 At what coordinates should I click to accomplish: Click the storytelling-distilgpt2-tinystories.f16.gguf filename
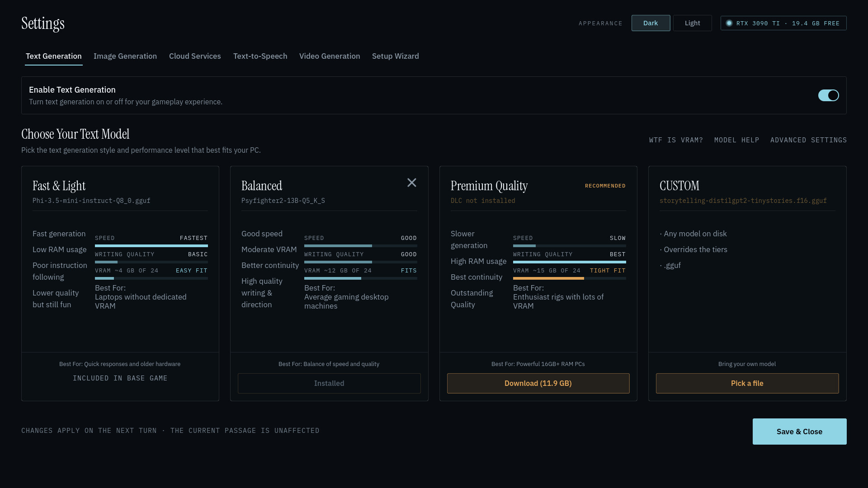743,201
